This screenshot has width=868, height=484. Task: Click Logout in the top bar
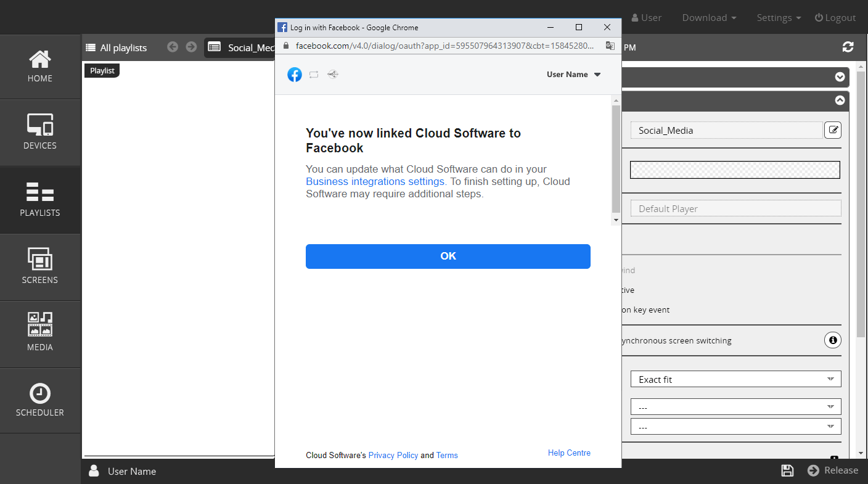[x=835, y=18]
